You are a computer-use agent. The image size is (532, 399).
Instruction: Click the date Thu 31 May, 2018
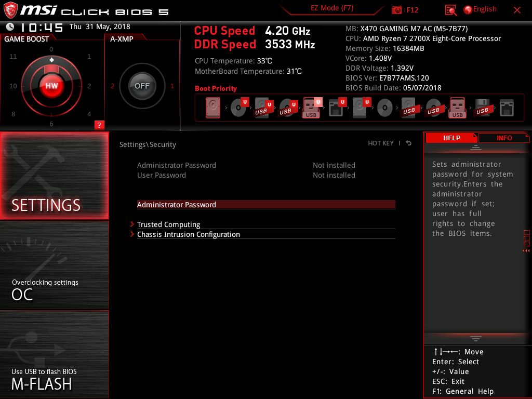pos(100,26)
